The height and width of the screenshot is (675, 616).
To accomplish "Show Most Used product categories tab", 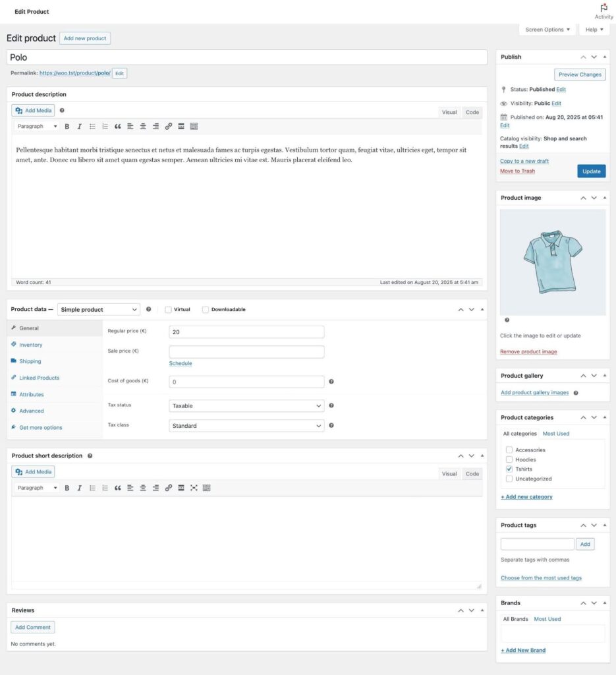I will (x=556, y=434).
